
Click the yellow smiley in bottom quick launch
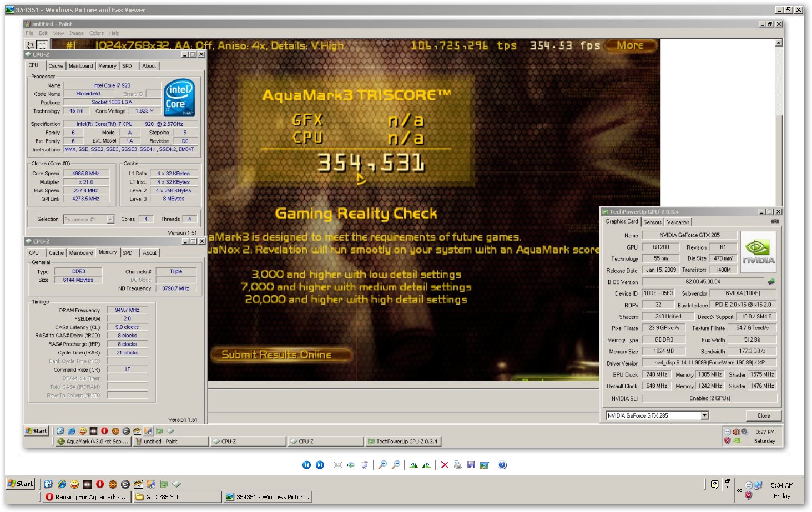click(74, 484)
